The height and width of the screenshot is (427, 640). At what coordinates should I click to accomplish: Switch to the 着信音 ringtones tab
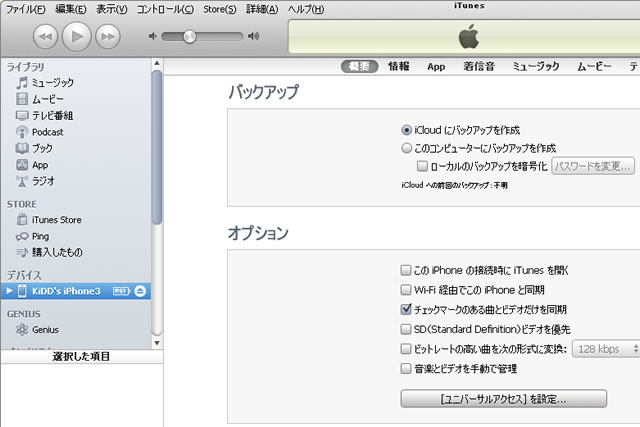tap(479, 67)
